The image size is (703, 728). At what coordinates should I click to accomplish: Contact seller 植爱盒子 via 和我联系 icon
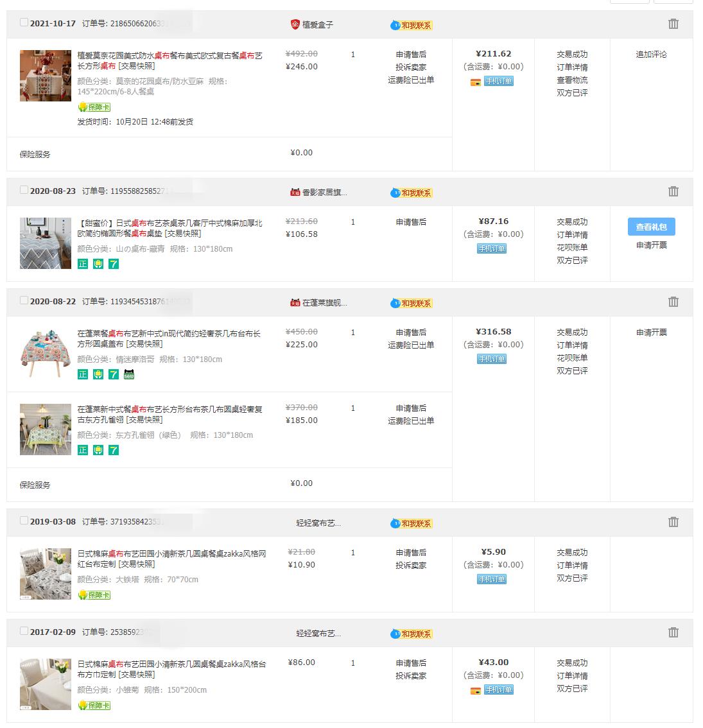click(412, 26)
